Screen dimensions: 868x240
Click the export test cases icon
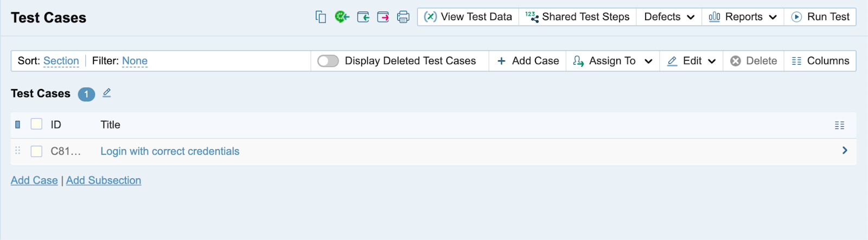tap(383, 17)
